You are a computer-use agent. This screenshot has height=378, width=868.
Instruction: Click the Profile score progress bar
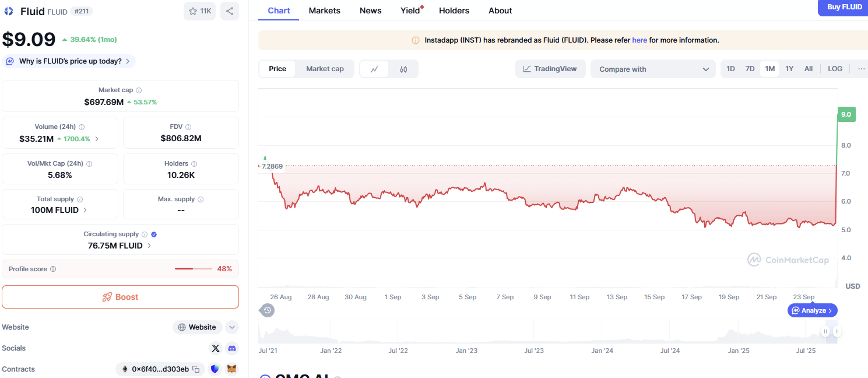pyautogui.click(x=193, y=269)
